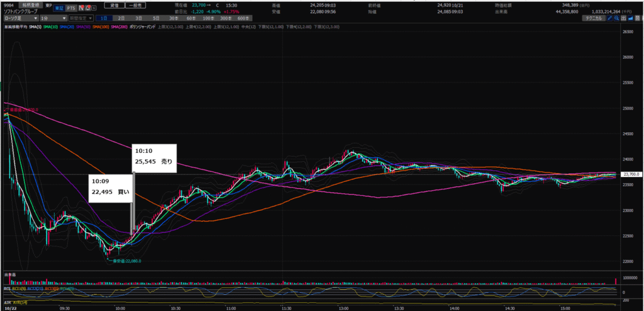This screenshot has width=644, height=311.
Task: Click the red alert icon next to the news icon
Action: 88,9
